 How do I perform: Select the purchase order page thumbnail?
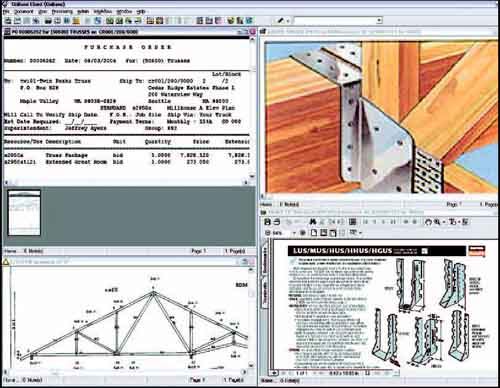24,213
